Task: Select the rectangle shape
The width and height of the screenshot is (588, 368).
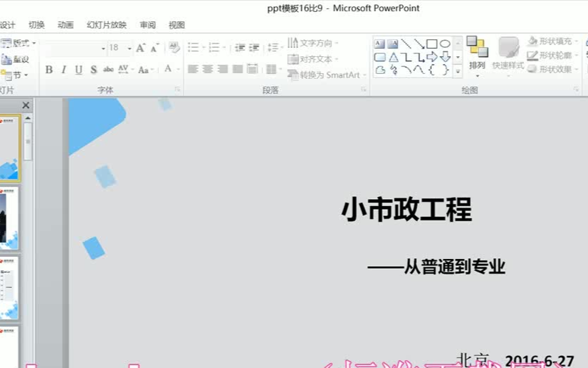Action: 432,44
